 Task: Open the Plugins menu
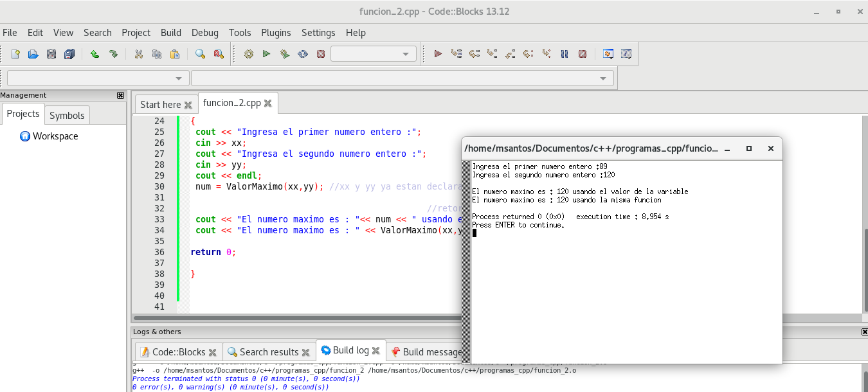click(276, 33)
